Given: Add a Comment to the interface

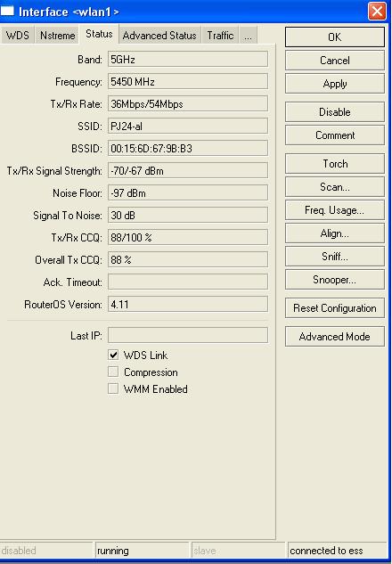Looking at the screenshot, I should 335,135.
